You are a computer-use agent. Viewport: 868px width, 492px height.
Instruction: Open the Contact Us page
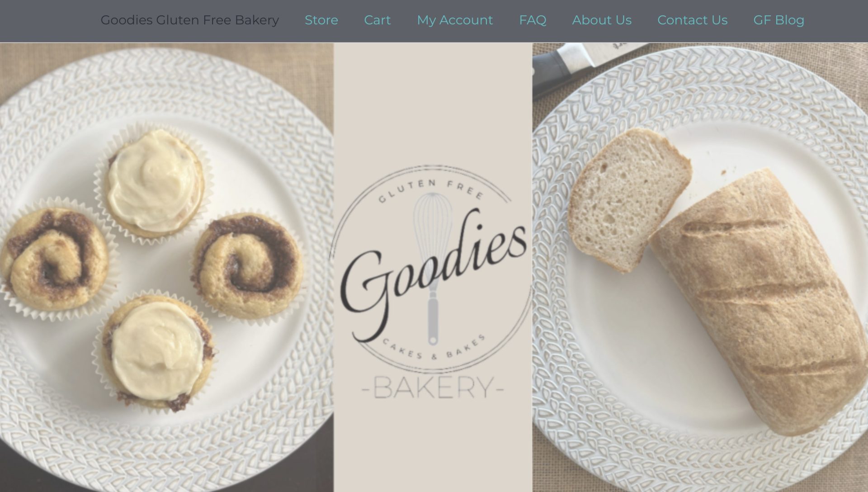pos(692,20)
